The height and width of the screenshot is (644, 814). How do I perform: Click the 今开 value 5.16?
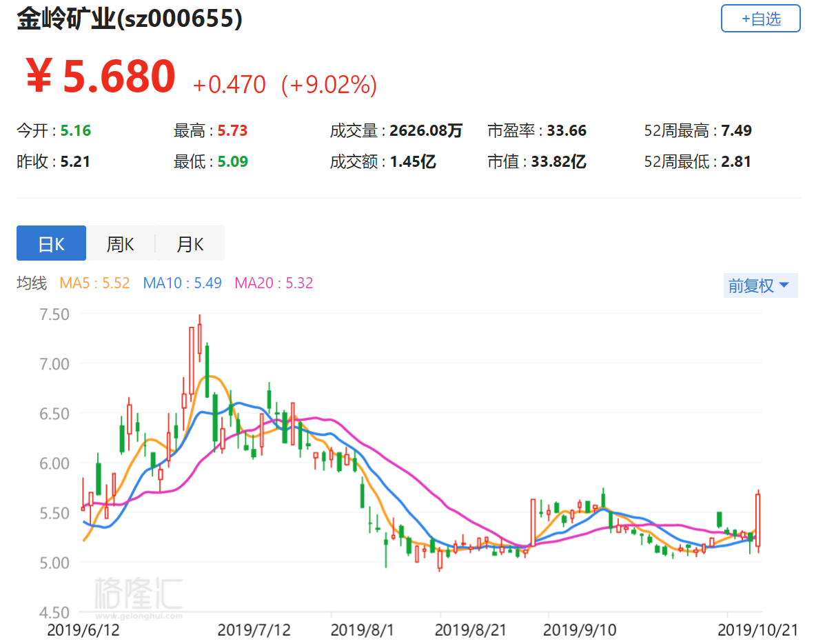pos(76,130)
